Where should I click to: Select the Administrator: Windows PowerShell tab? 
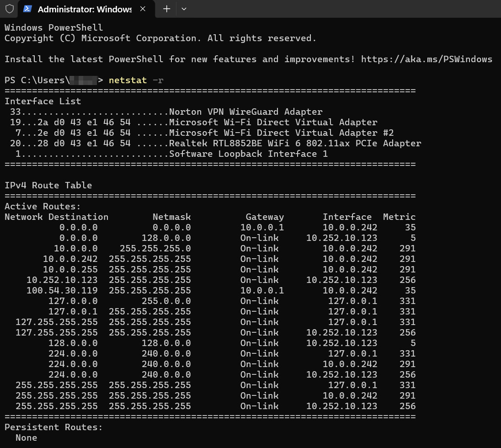coord(86,9)
